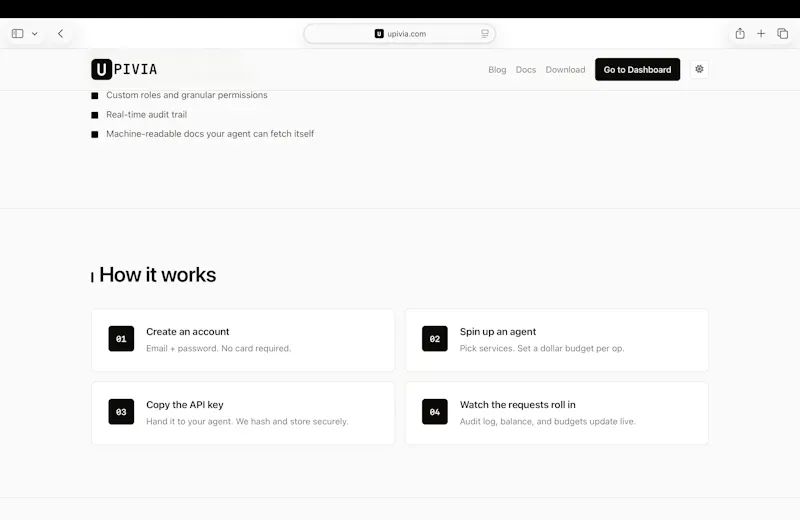Select the 'Create an account' heading
This screenshot has width=800, height=520.
(x=188, y=332)
